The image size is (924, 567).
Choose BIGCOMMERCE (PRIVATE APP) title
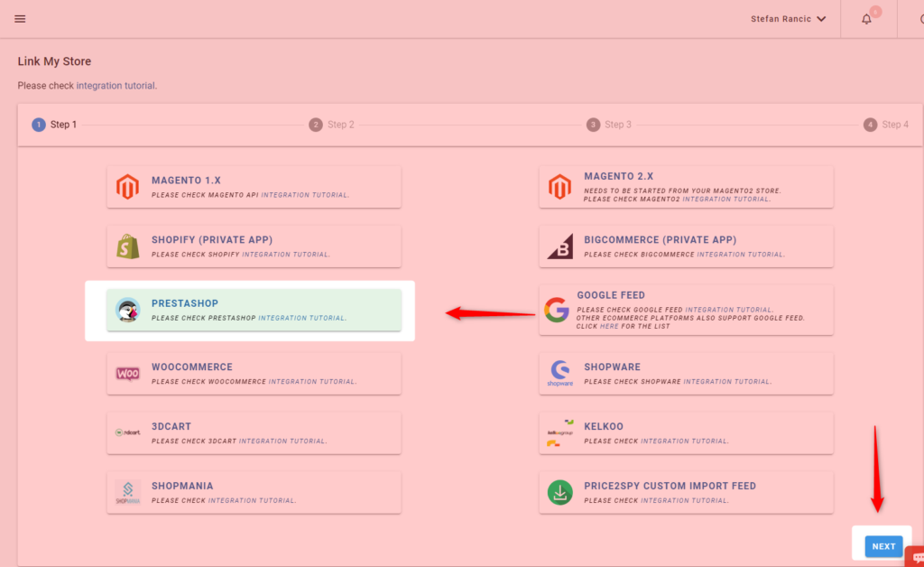(660, 240)
